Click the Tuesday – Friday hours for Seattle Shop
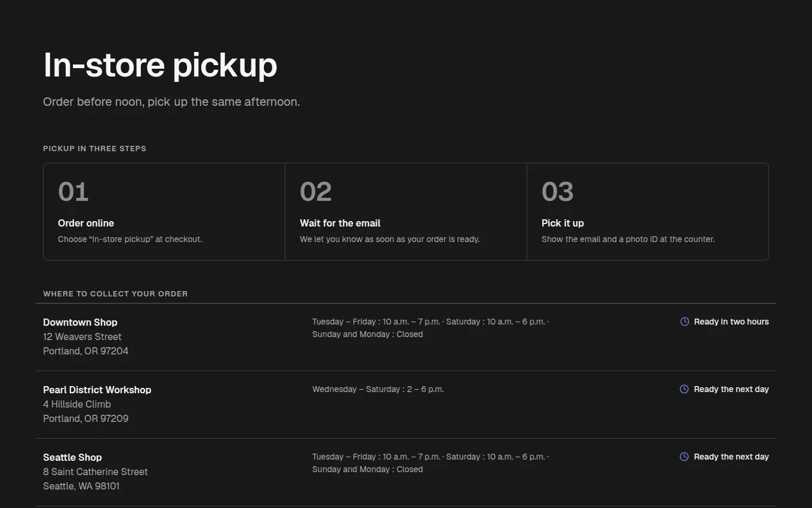Image resolution: width=812 pixels, height=508 pixels. tap(376, 457)
